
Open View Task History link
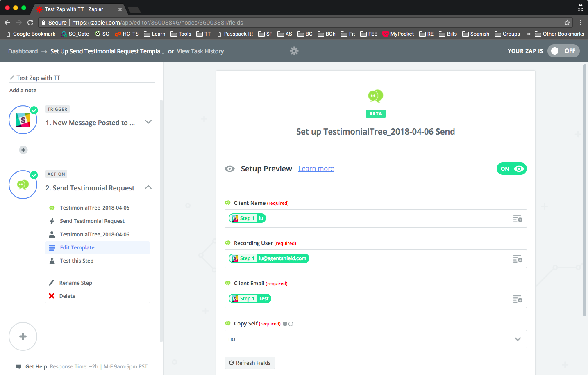[200, 51]
